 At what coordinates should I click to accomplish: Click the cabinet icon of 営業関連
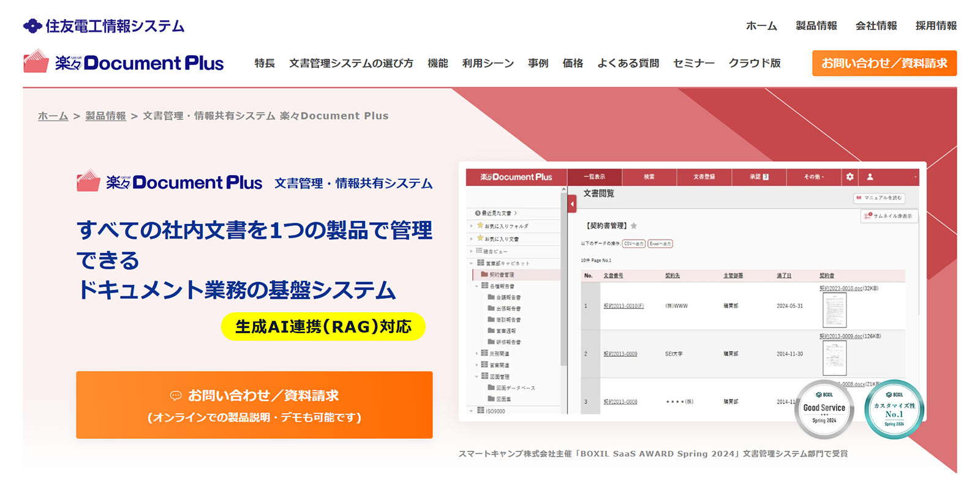tap(484, 364)
